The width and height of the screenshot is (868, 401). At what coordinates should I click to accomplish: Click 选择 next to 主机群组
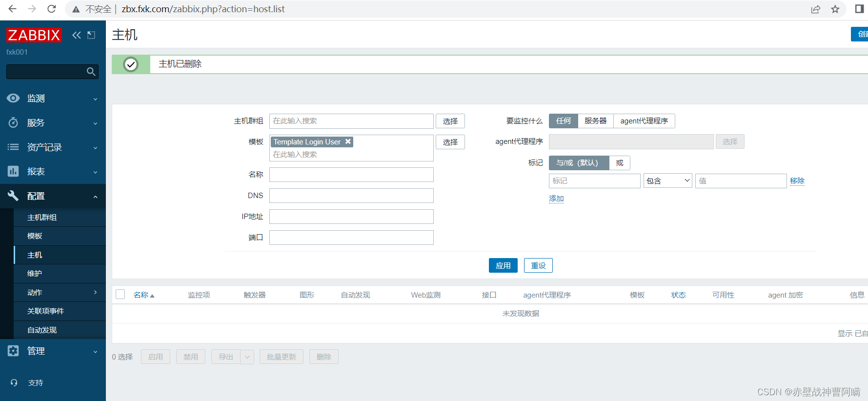click(x=450, y=121)
